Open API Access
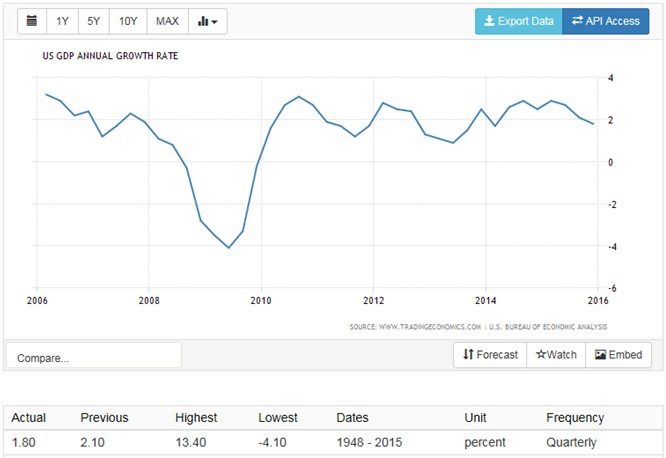The image size is (666, 458). [606, 21]
